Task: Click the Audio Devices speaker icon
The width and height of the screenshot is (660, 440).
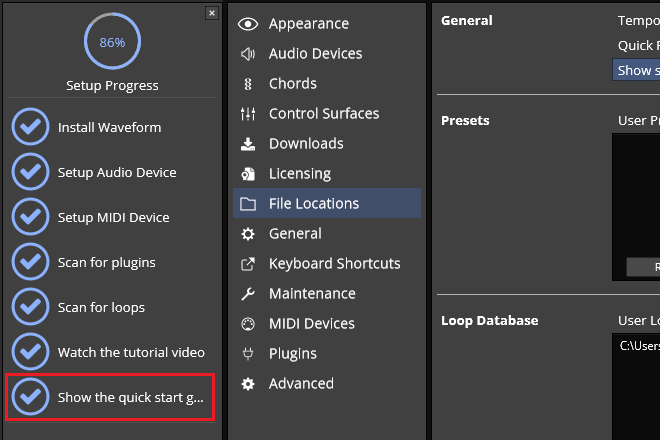Action: [x=248, y=54]
